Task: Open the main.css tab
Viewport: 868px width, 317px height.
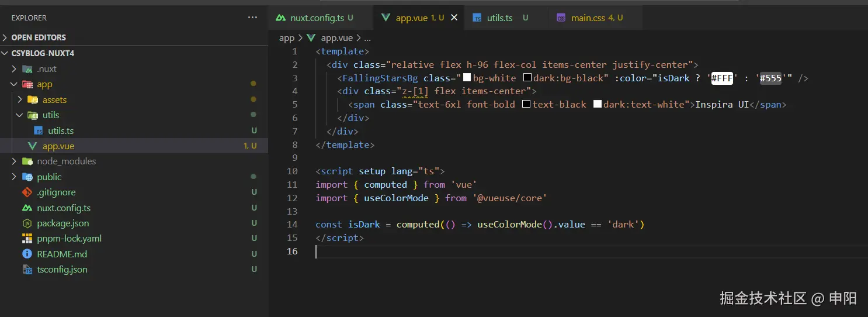Action: [596, 18]
